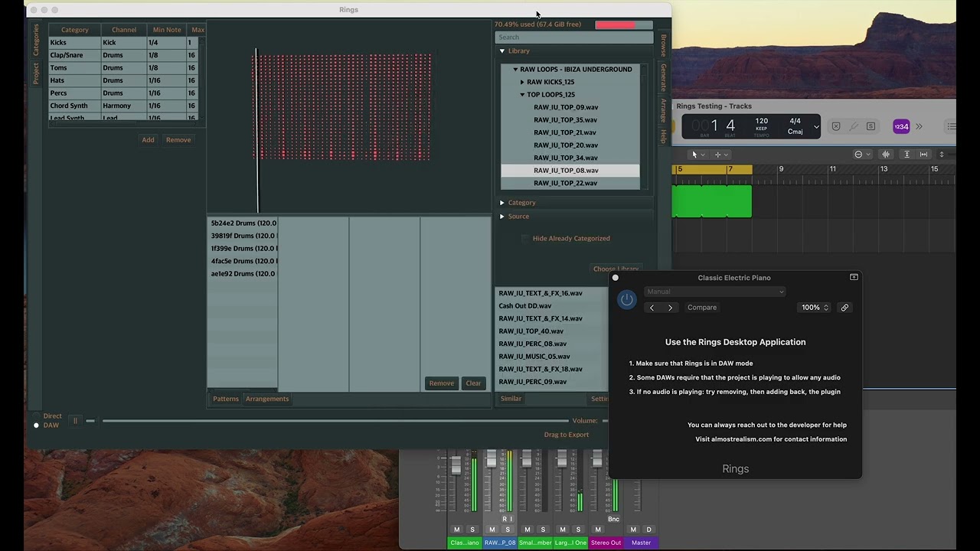Toggle the Classic Electric Piano plugin power button
Image resolution: width=980 pixels, height=551 pixels.
point(627,300)
